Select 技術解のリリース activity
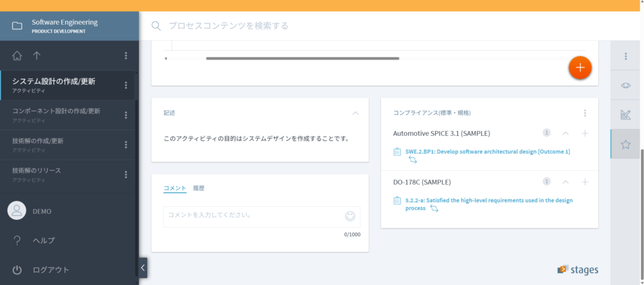Viewport: 644px width, 285px height. [x=67, y=174]
